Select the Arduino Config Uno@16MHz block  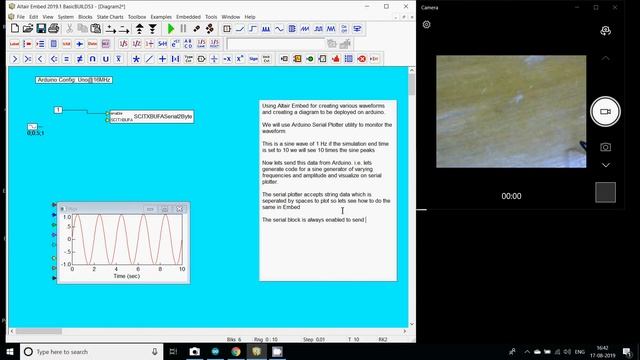73,80
